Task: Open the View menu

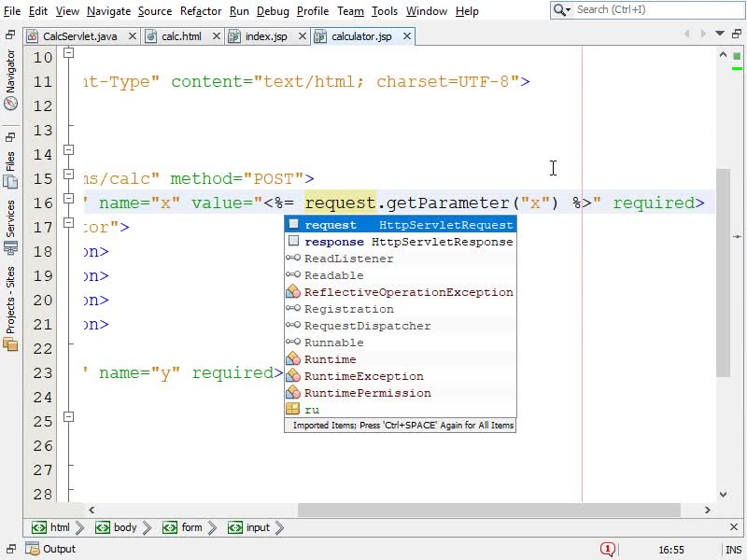Action: (67, 11)
